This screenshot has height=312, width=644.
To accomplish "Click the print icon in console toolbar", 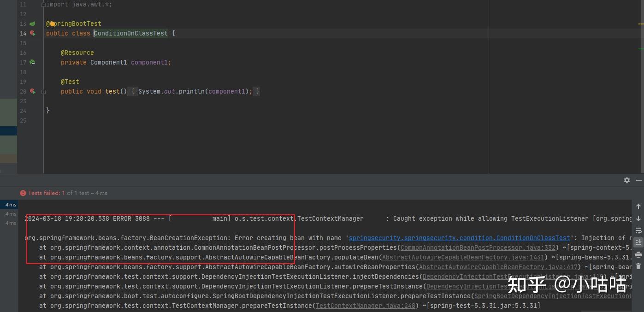I will pyautogui.click(x=638, y=254).
